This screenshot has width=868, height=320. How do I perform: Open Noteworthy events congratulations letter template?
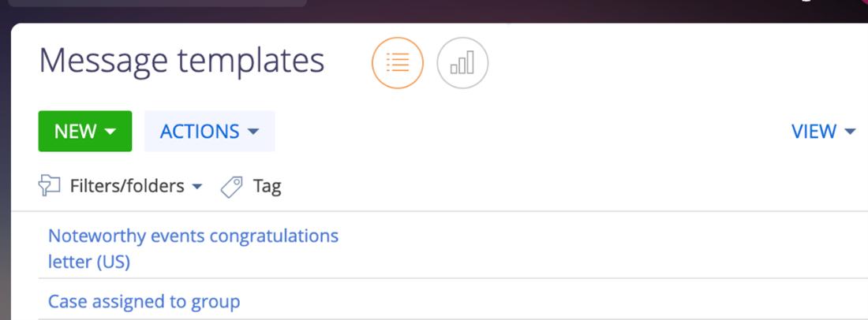click(193, 236)
